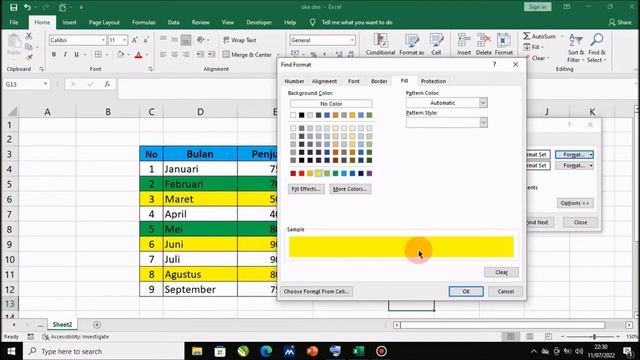Open Conditional Formatting icon
640x360 pixels.
(x=380, y=44)
